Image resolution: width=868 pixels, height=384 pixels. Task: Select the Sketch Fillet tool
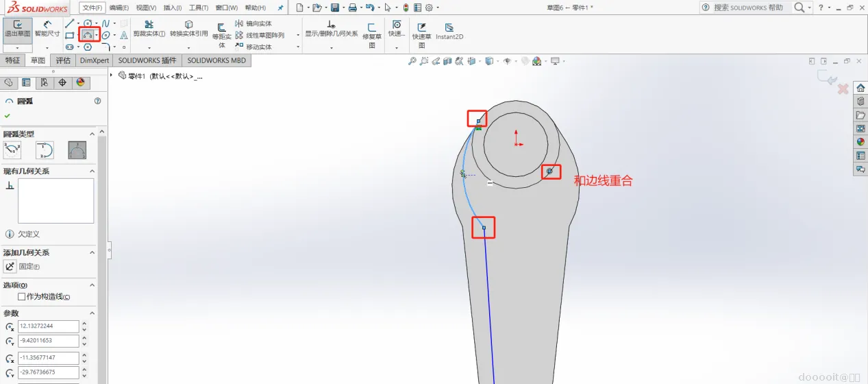click(x=106, y=47)
